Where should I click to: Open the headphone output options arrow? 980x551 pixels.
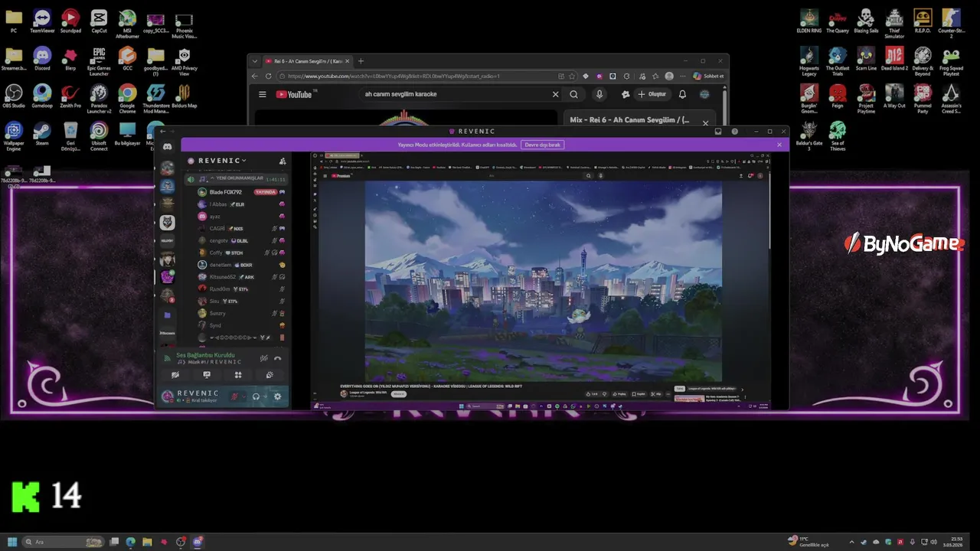265,396
